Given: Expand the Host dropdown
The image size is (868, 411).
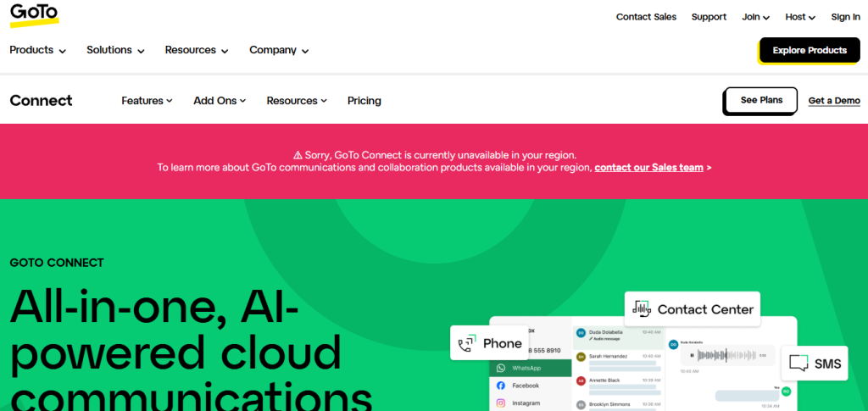Looking at the screenshot, I should click(799, 17).
